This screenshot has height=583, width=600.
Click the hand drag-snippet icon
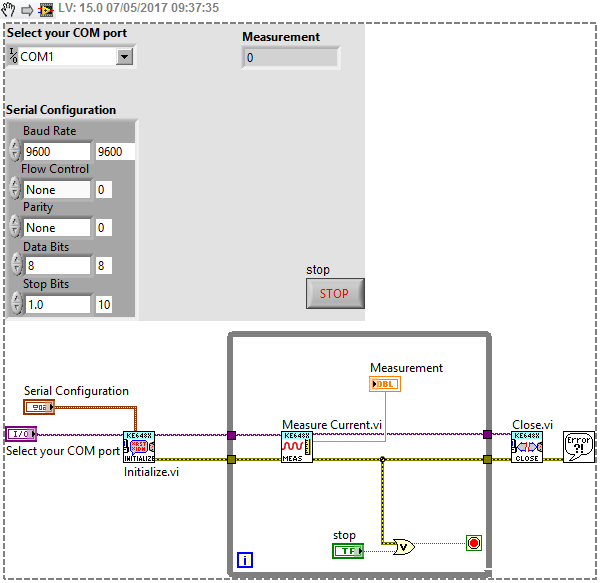point(8,9)
